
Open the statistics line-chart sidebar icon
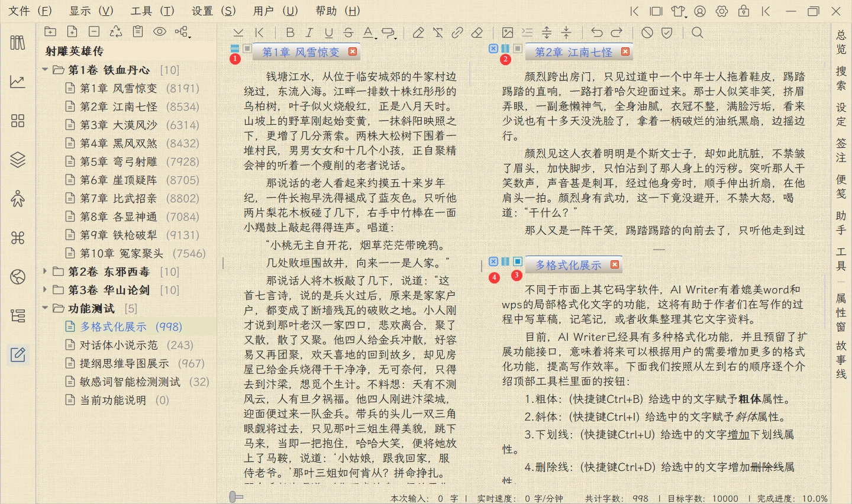(18, 82)
